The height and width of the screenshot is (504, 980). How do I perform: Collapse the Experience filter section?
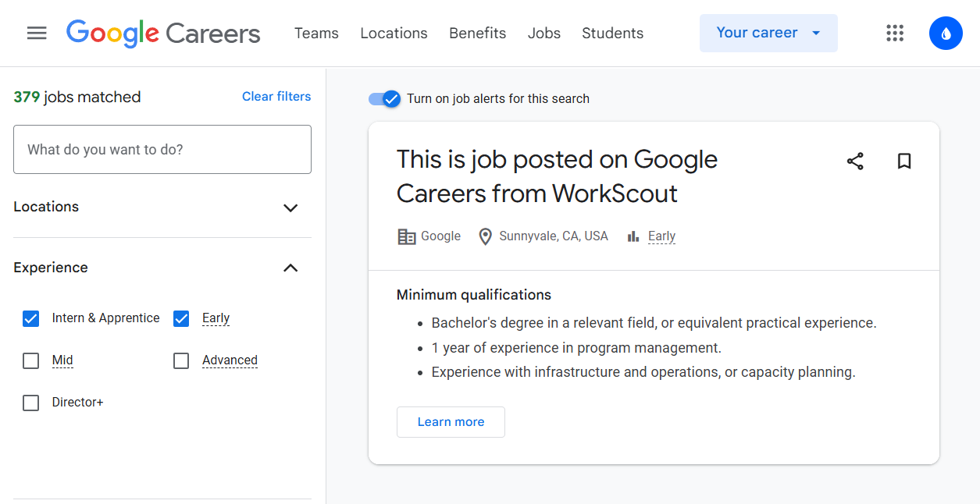point(290,268)
